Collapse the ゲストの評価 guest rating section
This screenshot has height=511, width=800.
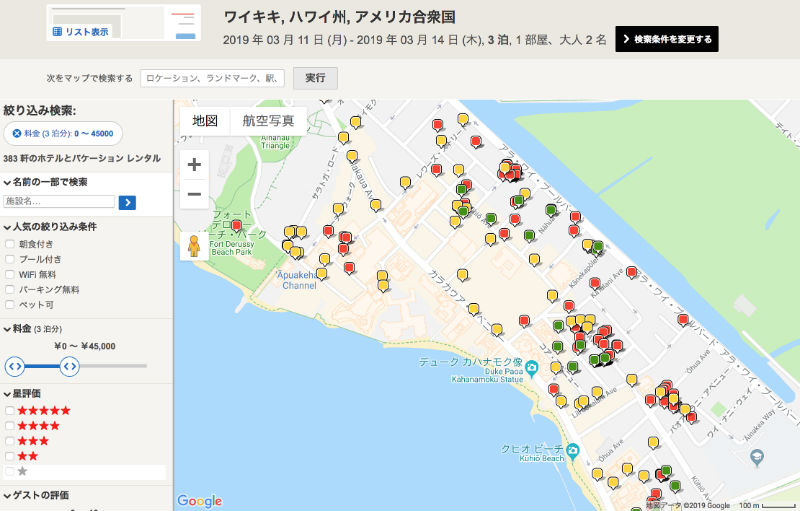(36, 495)
